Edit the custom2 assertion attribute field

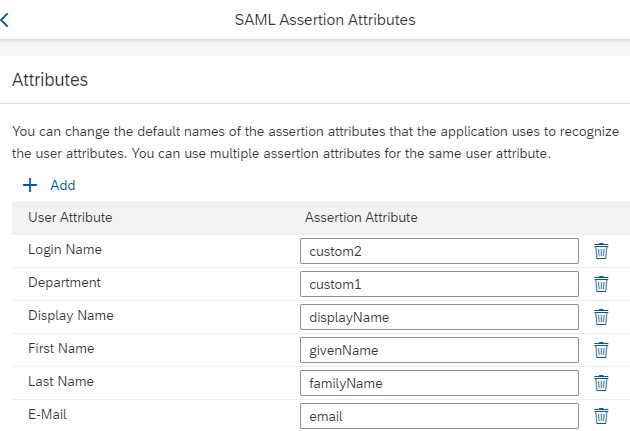pos(439,251)
